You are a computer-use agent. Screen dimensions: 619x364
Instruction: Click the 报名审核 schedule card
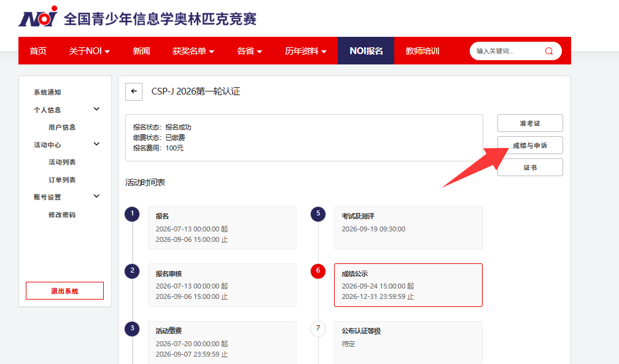pyautogui.click(x=222, y=285)
